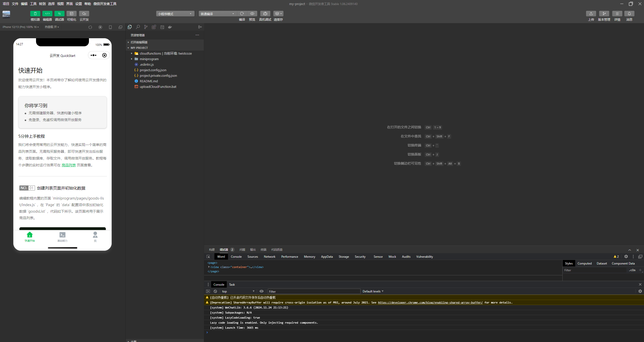This screenshot has height=342, width=644.
Task: Click the clear console icon
Action: coord(215,291)
